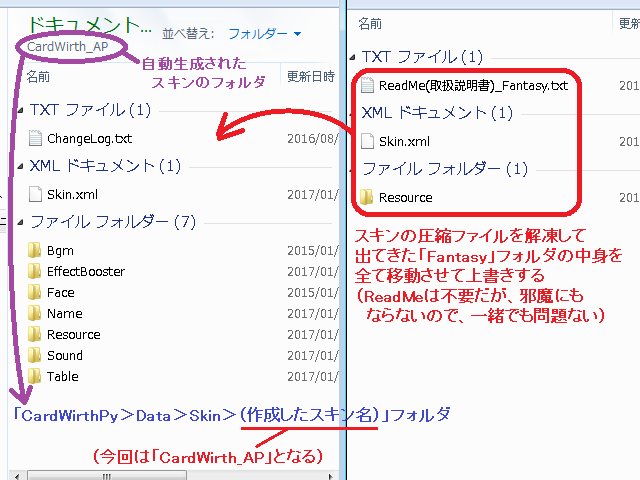Click the scrollbar right arrow
The width and height of the screenshot is (640, 480).
[331, 476]
